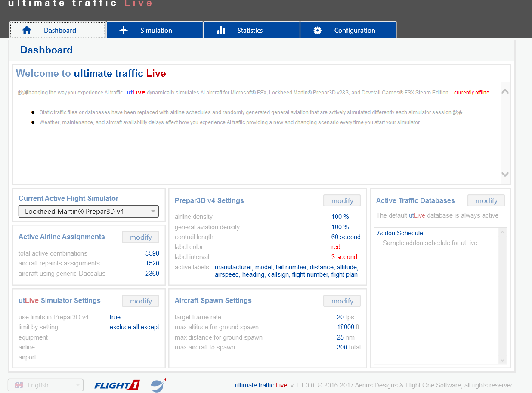Click the welcome text scroll up arrow
This screenshot has height=393, width=532.
pos(505,91)
